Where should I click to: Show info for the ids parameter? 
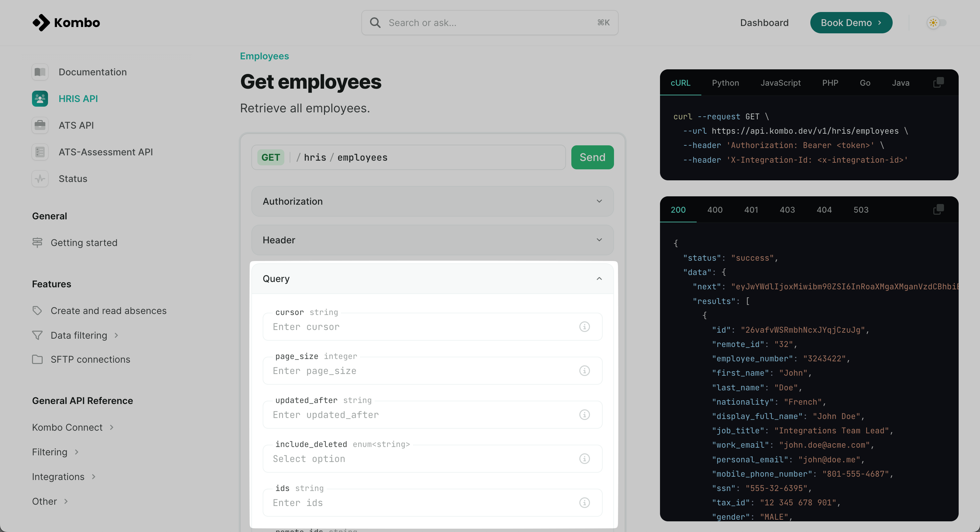point(584,502)
